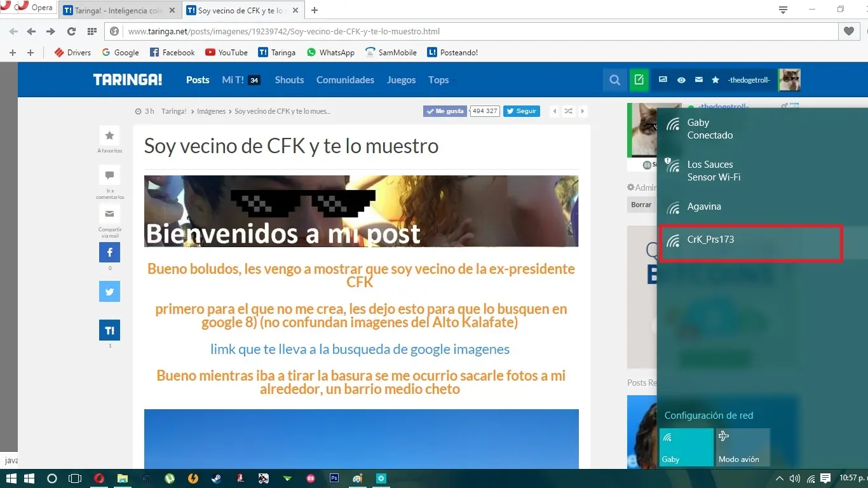Select Gaby Conectado network

pyautogui.click(x=763, y=129)
